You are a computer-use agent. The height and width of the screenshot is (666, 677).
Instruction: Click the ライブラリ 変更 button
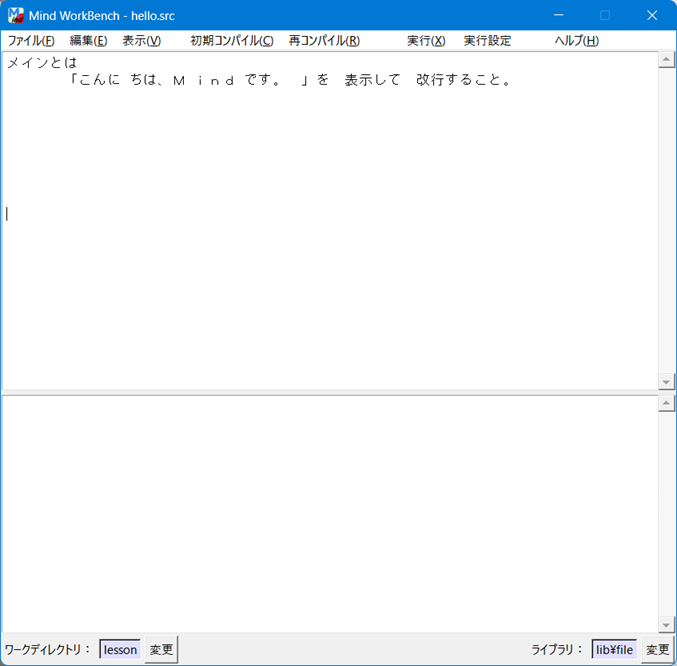(657, 649)
